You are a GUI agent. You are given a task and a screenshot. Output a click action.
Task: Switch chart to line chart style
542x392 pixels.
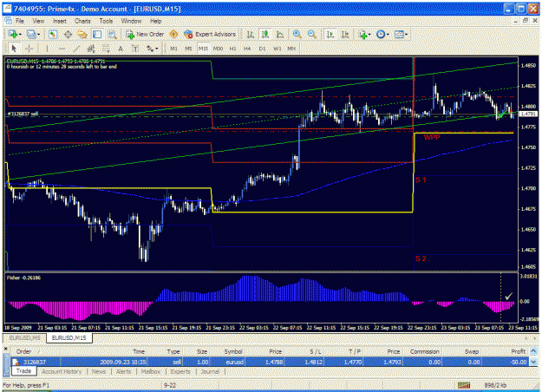pyautogui.click(x=280, y=34)
